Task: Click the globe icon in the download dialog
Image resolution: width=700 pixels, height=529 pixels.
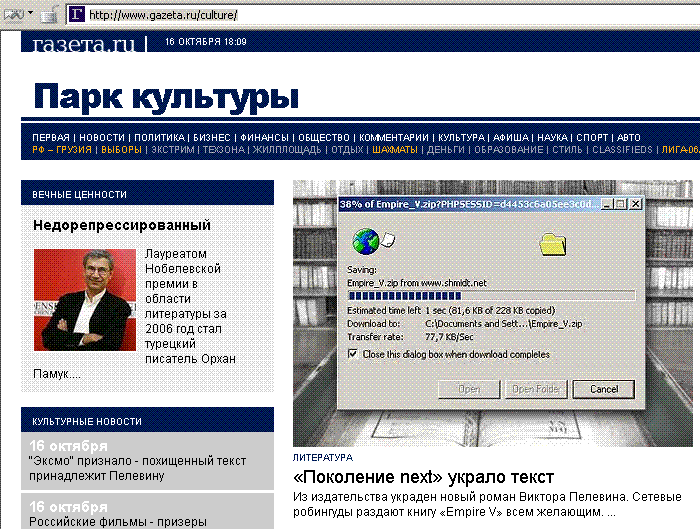Action: coord(366,242)
